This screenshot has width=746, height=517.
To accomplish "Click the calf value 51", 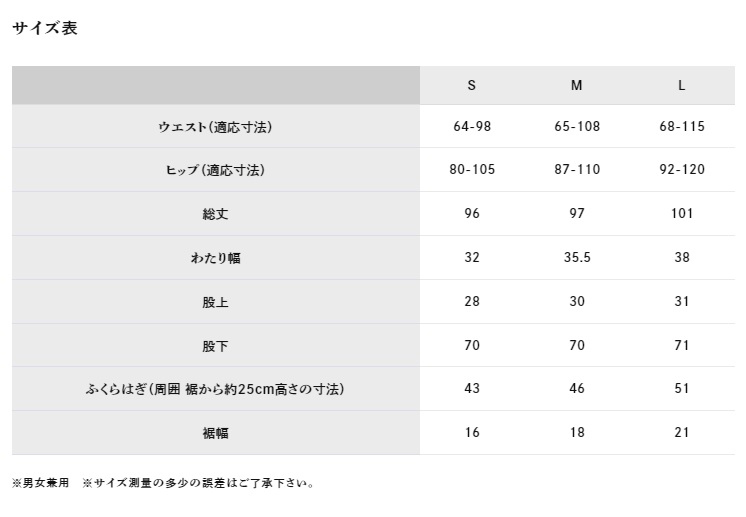I will click(682, 389).
